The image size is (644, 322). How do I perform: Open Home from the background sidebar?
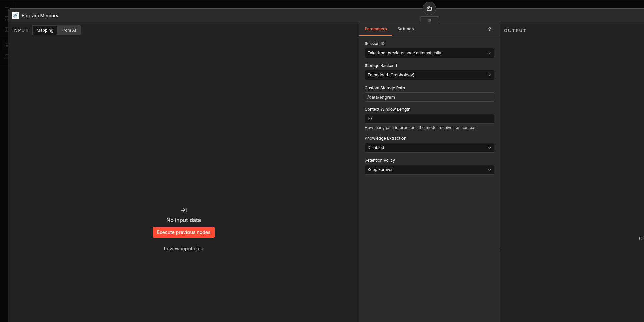pos(7,45)
